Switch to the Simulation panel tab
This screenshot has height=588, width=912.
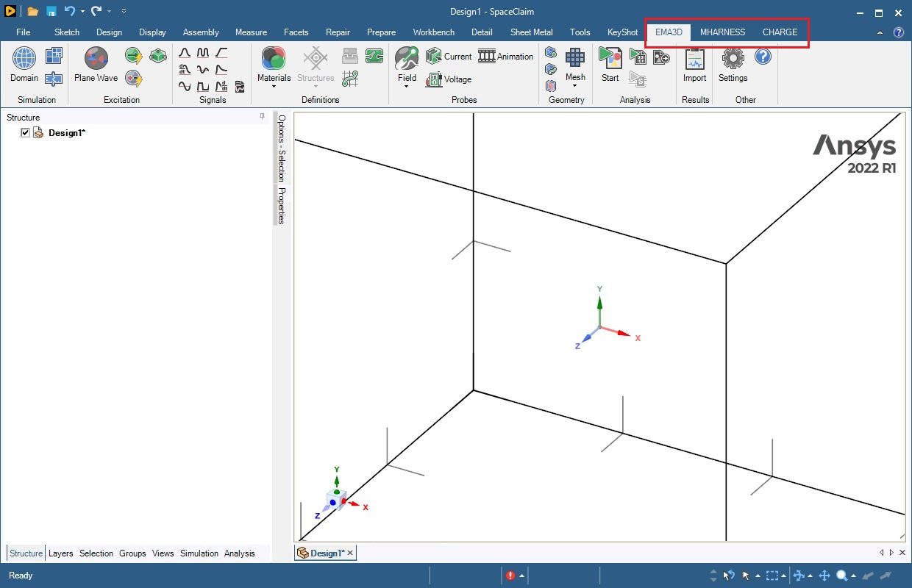click(x=199, y=553)
